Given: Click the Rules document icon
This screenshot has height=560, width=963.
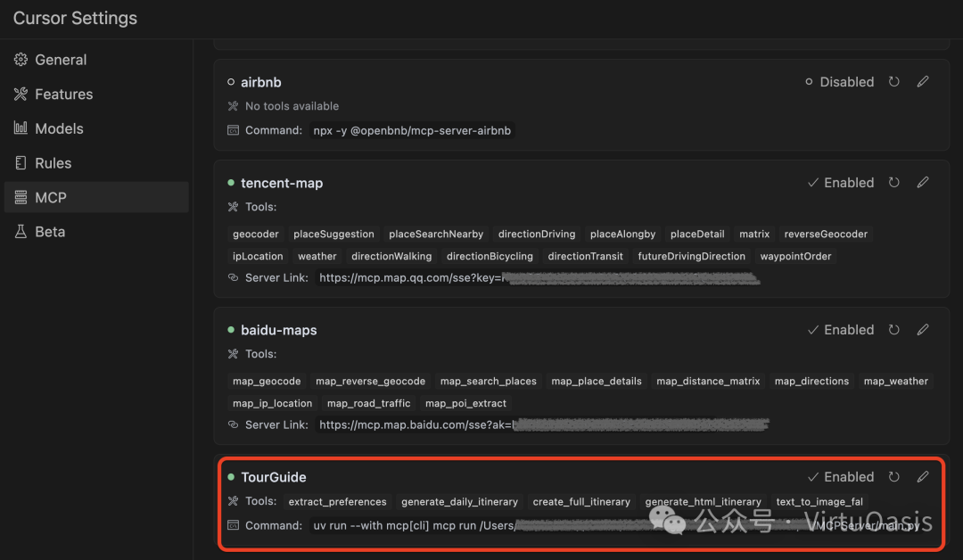Looking at the screenshot, I should pos(21,162).
